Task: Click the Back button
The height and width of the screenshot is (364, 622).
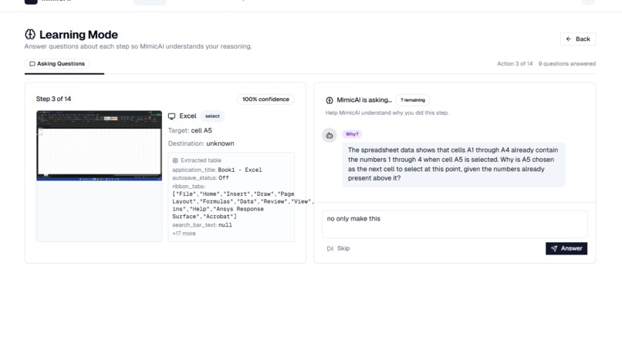Action: point(577,39)
